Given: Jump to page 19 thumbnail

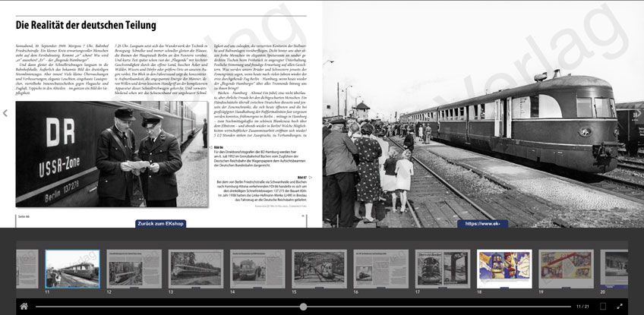Looking at the screenshot, I should coord(566,269).
